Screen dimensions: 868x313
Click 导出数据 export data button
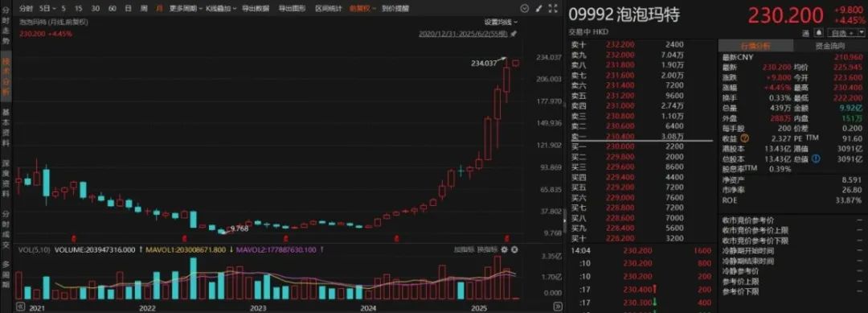pos(256,9)
